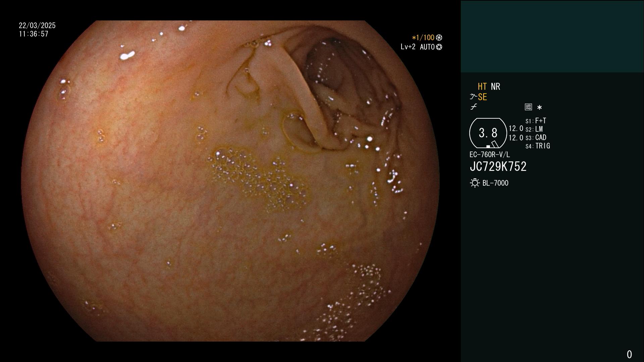This screenshot has height=362, width=644.
Task: Click the structure emphasis curve icon before SE
Action: tap(473, 97)
